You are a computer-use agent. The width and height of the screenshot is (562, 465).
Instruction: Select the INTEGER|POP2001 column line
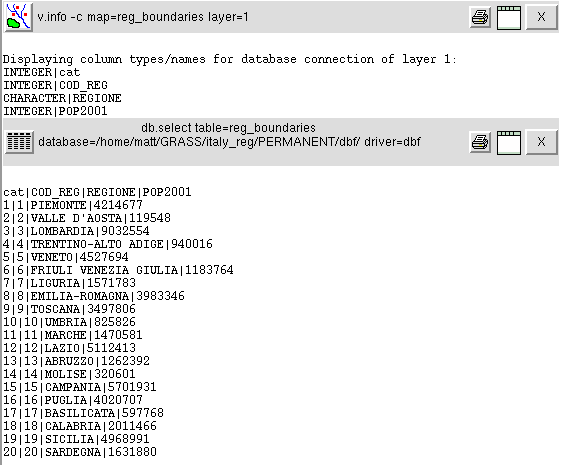click(55, 111)
